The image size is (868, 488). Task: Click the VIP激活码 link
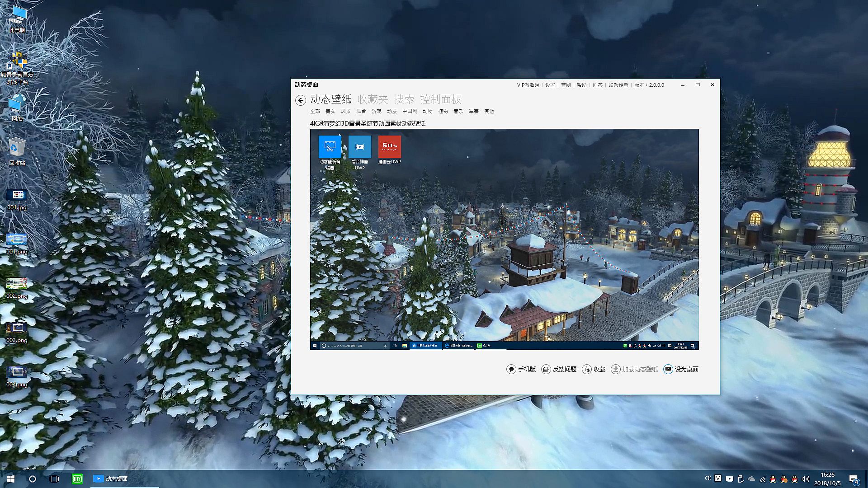point(528,85)
